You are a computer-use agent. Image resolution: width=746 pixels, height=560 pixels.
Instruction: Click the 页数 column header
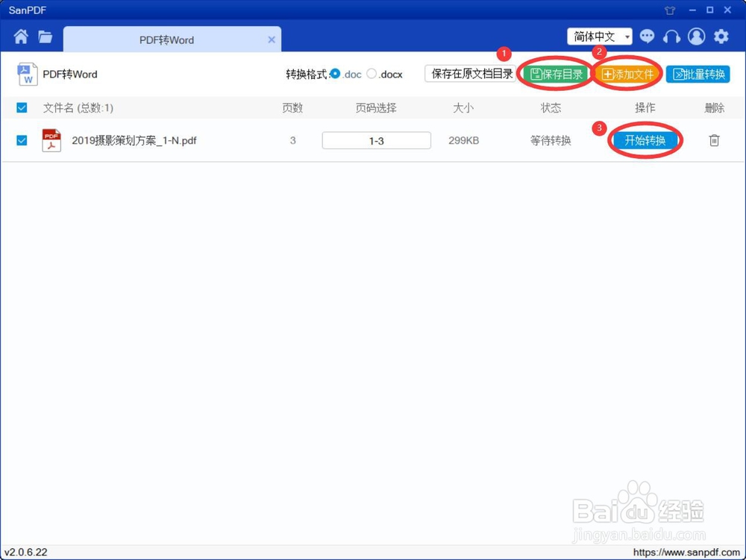292,108
